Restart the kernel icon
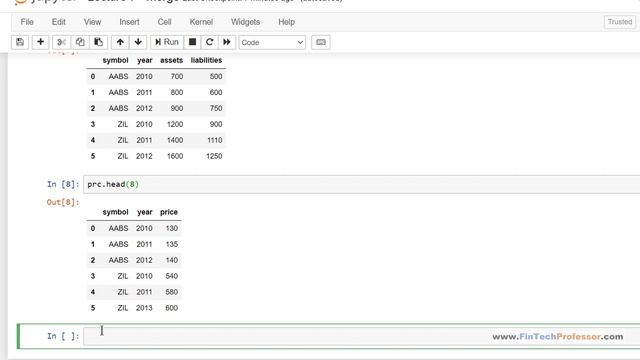 tap(209, 42)
